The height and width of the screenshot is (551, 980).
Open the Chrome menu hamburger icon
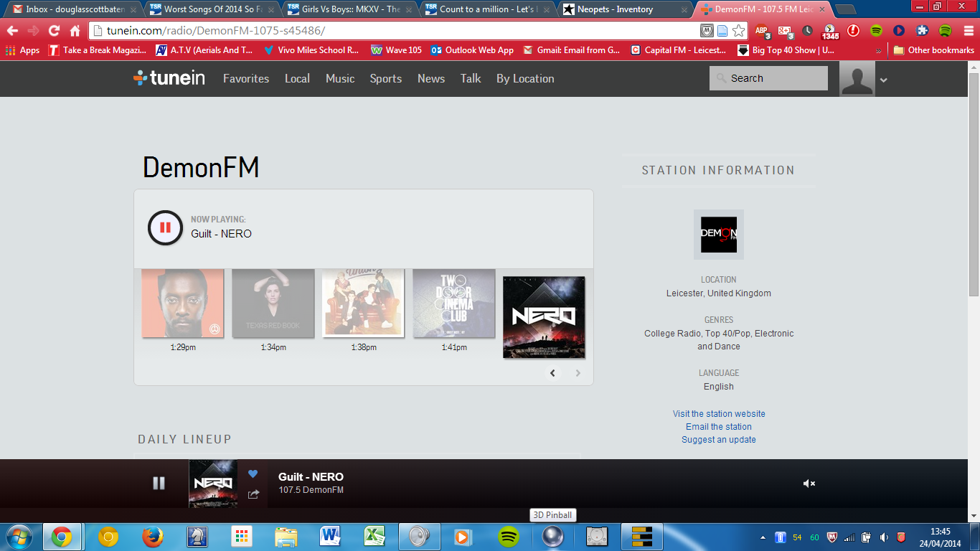(965, 31)
